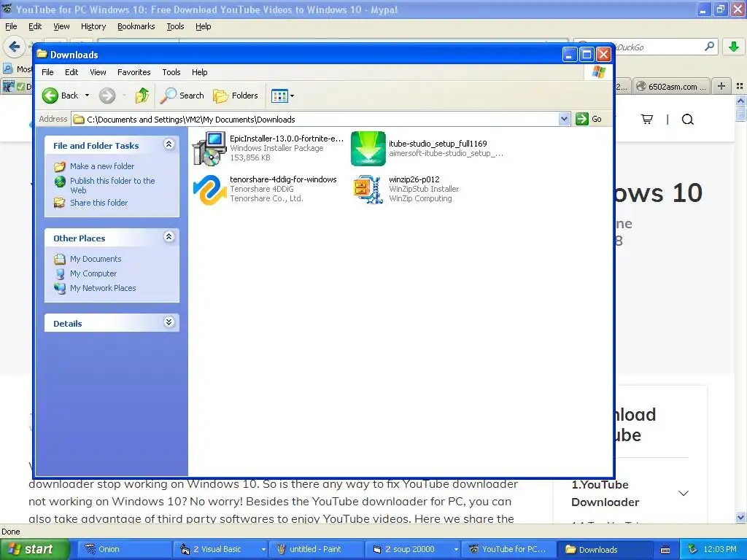This screenshot has width=747, height=560.
Task: Open Help menu in Downloads window
Action: pos(200,72)
